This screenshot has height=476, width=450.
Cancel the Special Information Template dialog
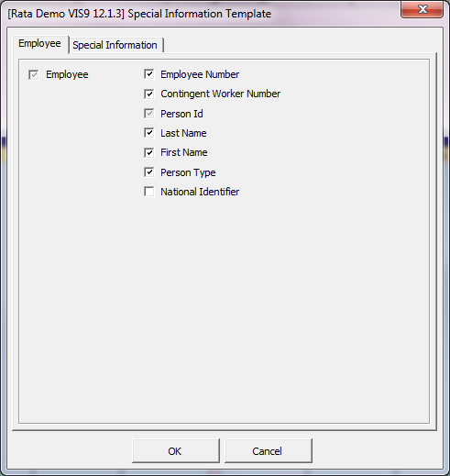tap(269, 451)
